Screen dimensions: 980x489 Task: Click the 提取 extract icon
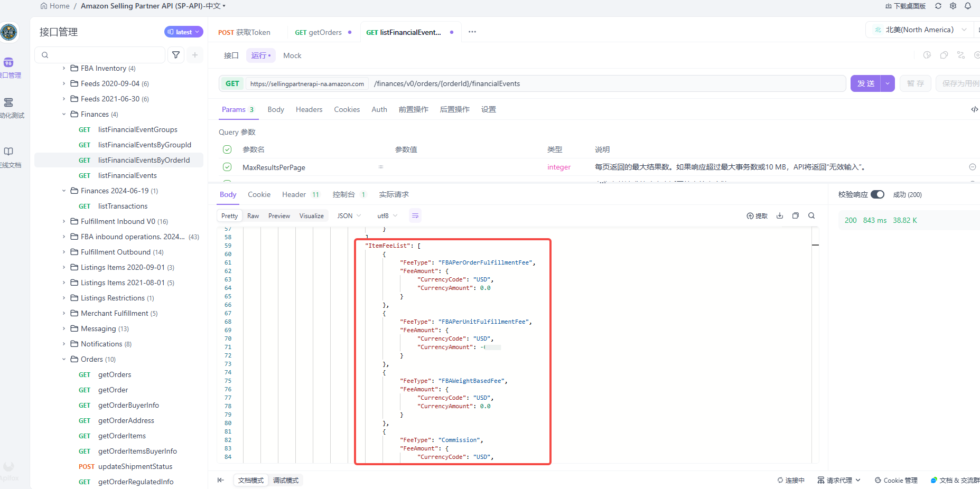(757, 215)
